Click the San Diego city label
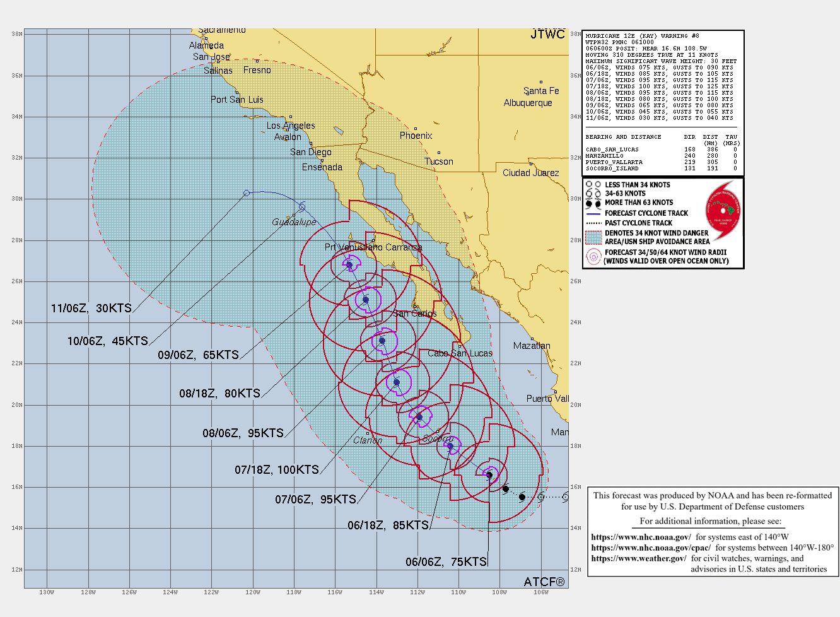The image size is (840, 617). (x=311, y=152)
